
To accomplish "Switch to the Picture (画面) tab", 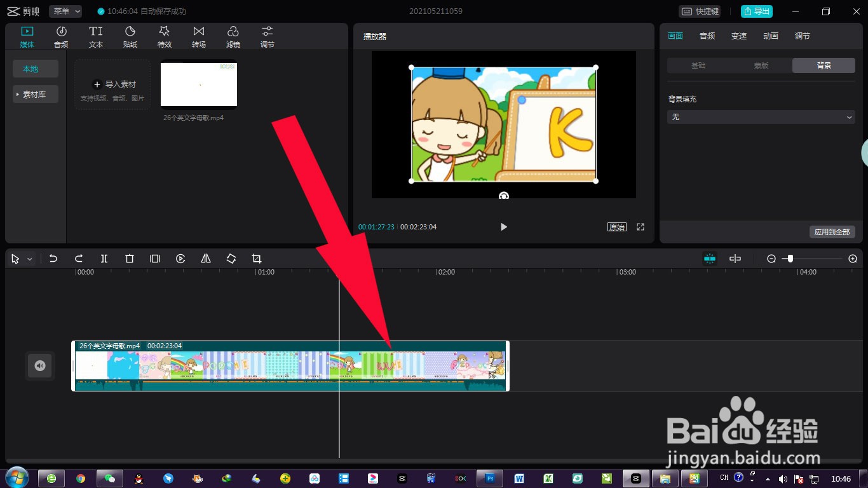I will 675,36.
